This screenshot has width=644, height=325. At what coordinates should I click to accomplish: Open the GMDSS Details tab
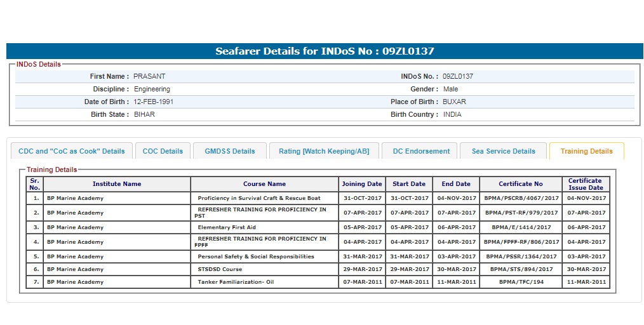click(229, 151)
